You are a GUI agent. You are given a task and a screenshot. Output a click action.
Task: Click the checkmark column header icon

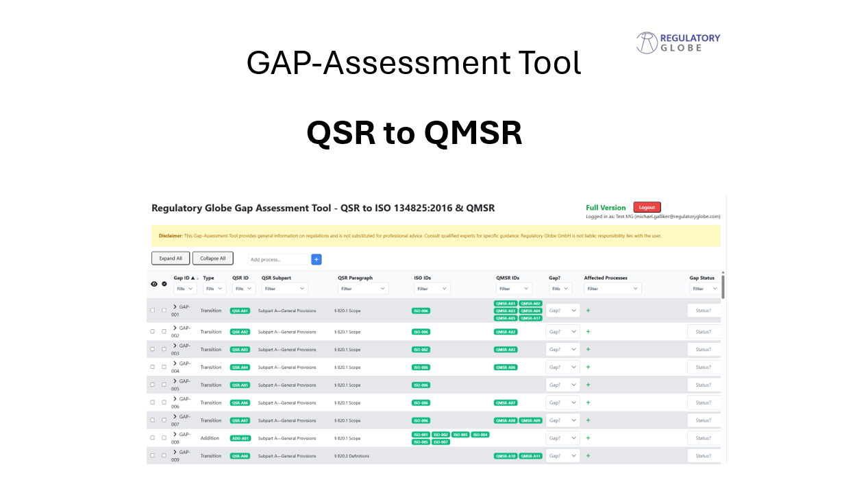tap(164, 284)
